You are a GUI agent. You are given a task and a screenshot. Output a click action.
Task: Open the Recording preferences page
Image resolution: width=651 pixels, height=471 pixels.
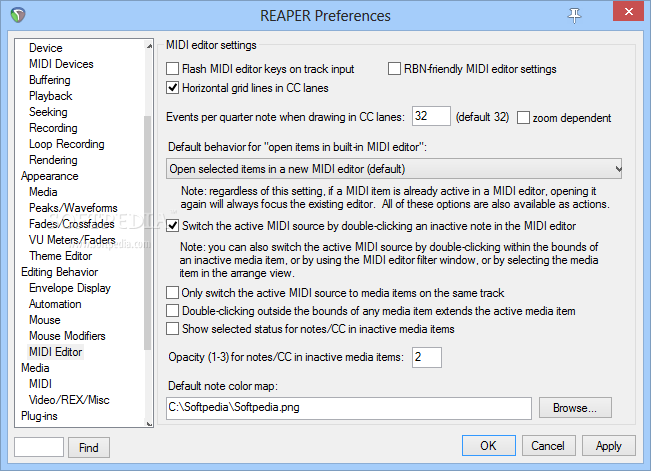coord(53,128)
